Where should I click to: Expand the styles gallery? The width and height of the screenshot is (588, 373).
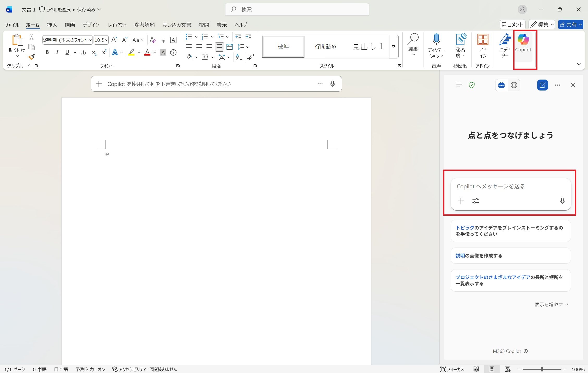click(394, 47)
